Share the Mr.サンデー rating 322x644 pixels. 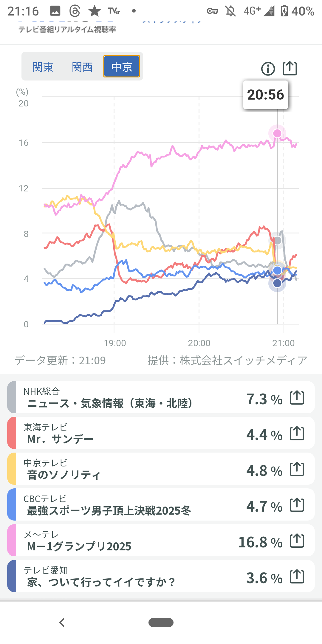297,434
